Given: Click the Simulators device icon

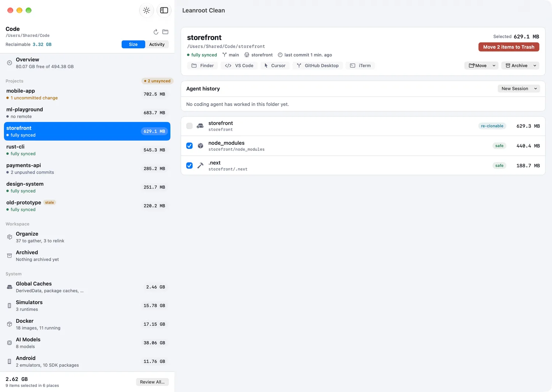Looking at the screenshot, I should click(10, 306).
